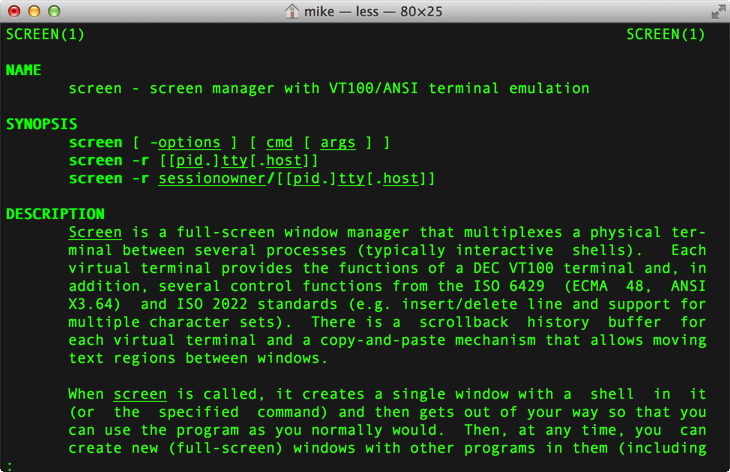Click the underlined 'sessionowner' text
The height and width of the screenshot is (472, 730).
(212, 178)
